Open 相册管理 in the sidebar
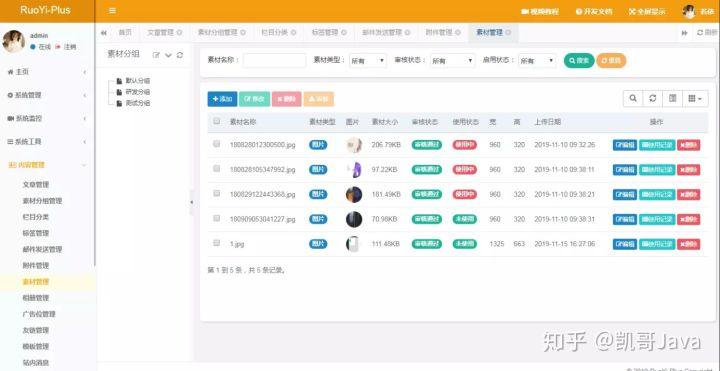The width and height of the screenshot is (720, 371). pyautogui.click(x=36, y=298)
